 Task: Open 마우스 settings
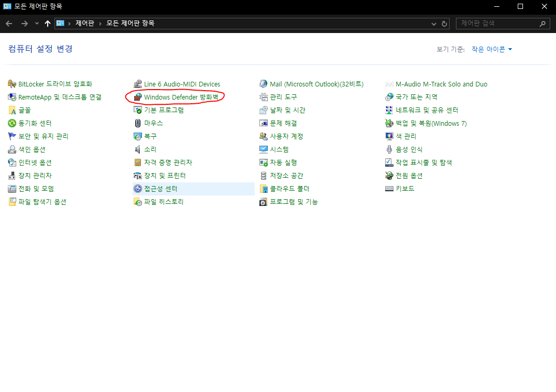(152, 123)
